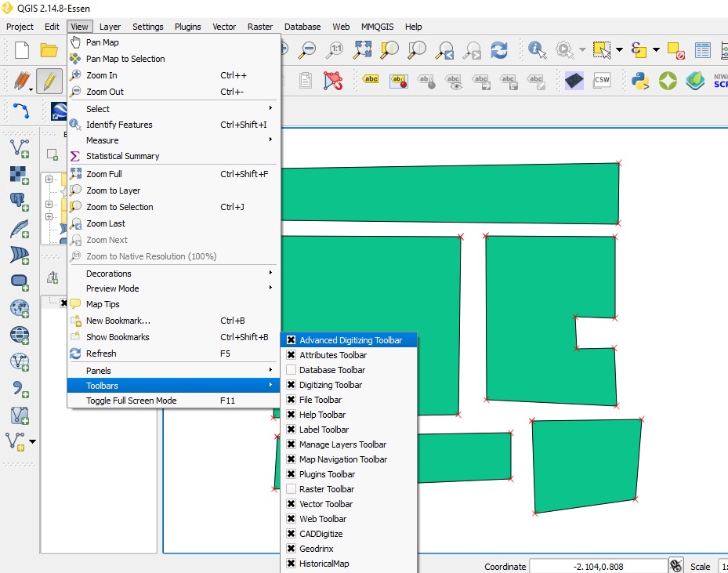728x573 pixels.
Task: Click the Coordinate input field
Action: (598, 567)
